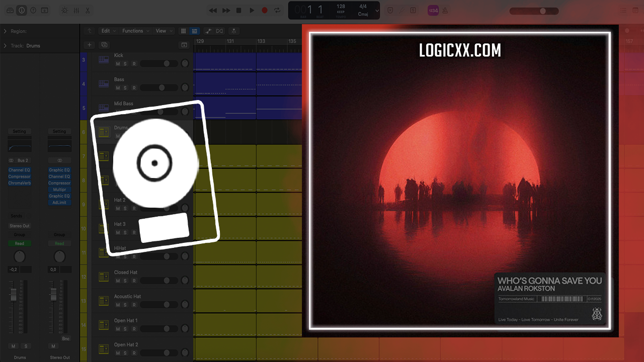
Task: Open the Library panel icon
Action: tap(10, 10)
